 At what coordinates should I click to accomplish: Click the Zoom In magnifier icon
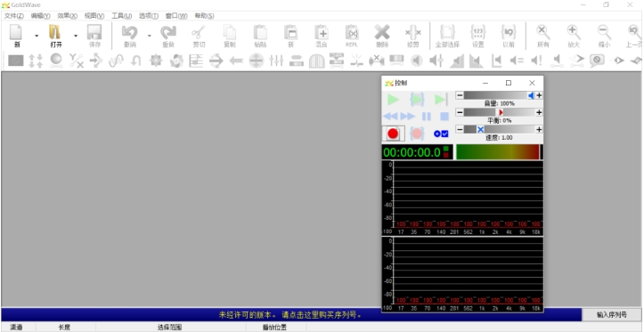pyautogui.click(x=574, y=36)
